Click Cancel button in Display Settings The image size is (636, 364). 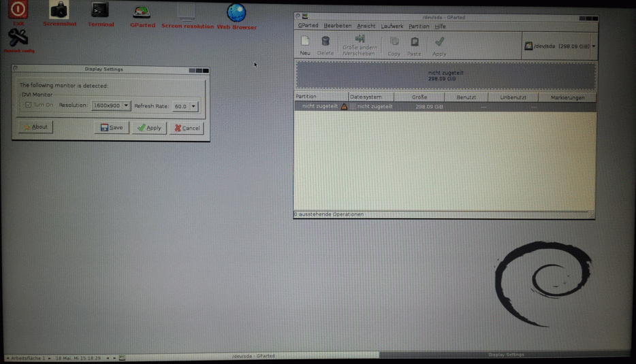coord(187,128)
